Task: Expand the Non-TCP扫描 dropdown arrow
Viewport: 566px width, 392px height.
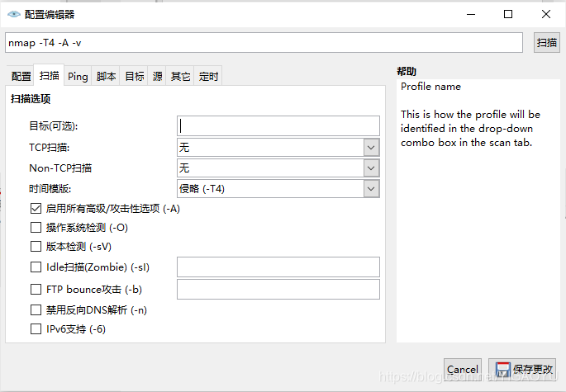Action: [x=371, y=168]
